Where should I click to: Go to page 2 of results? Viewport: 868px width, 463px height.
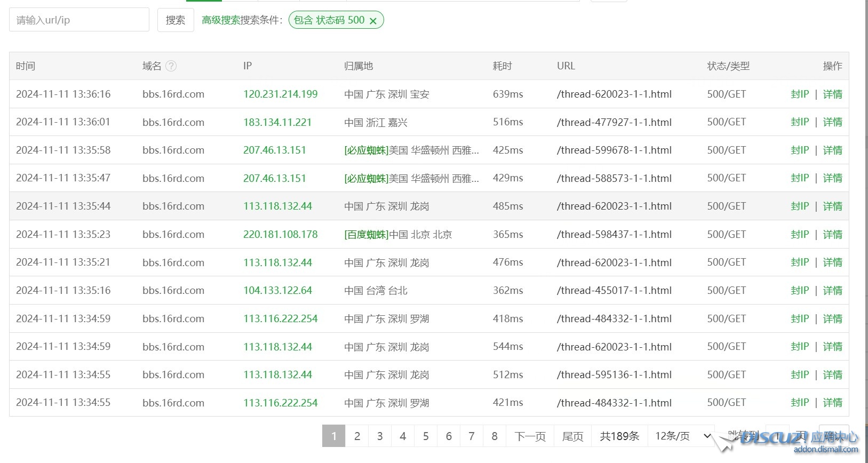[357, 436]
